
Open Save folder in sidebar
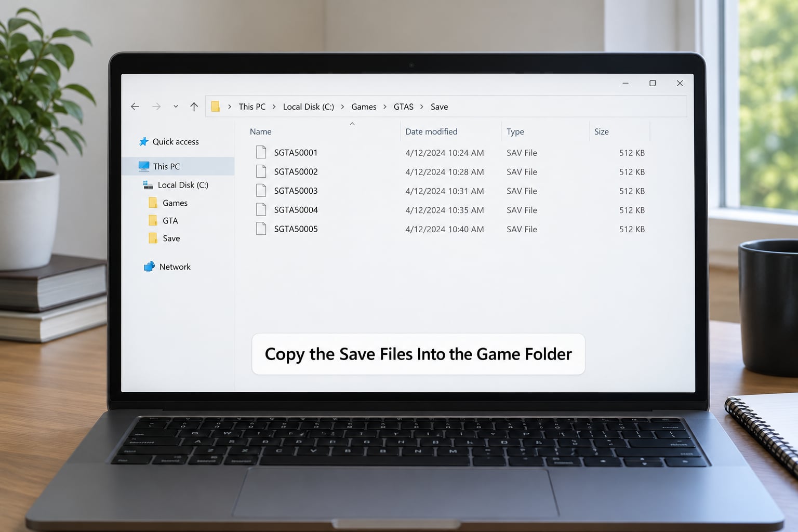click(171, 238)
